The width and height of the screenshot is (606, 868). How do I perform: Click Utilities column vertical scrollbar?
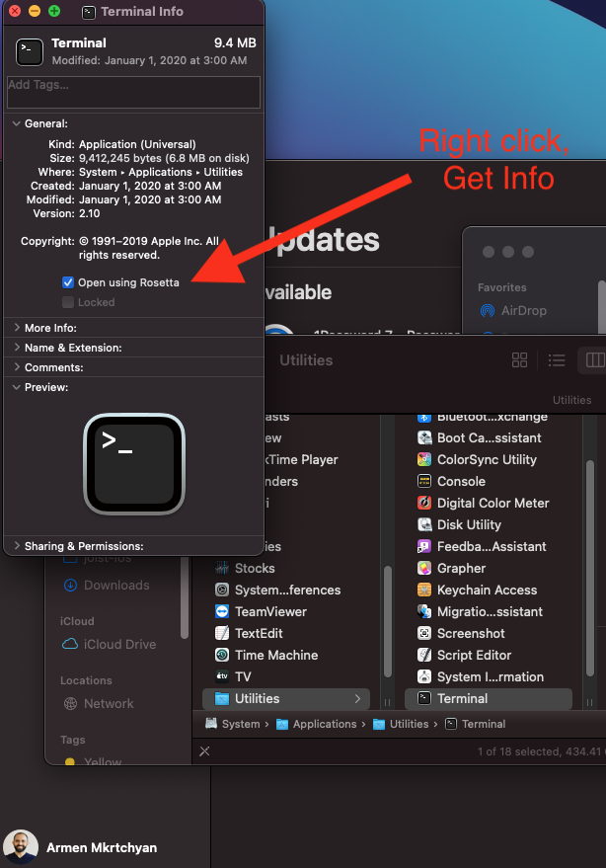point(590,566)
